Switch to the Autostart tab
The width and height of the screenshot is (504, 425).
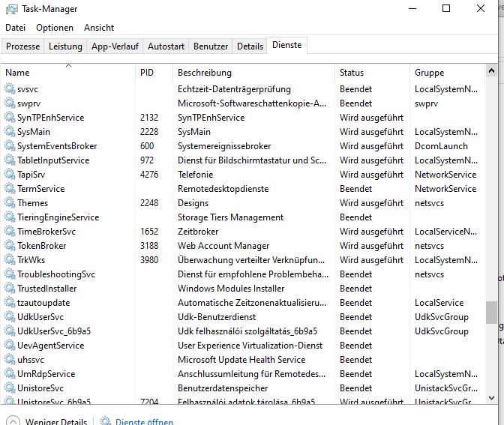[x=166, y=46]
